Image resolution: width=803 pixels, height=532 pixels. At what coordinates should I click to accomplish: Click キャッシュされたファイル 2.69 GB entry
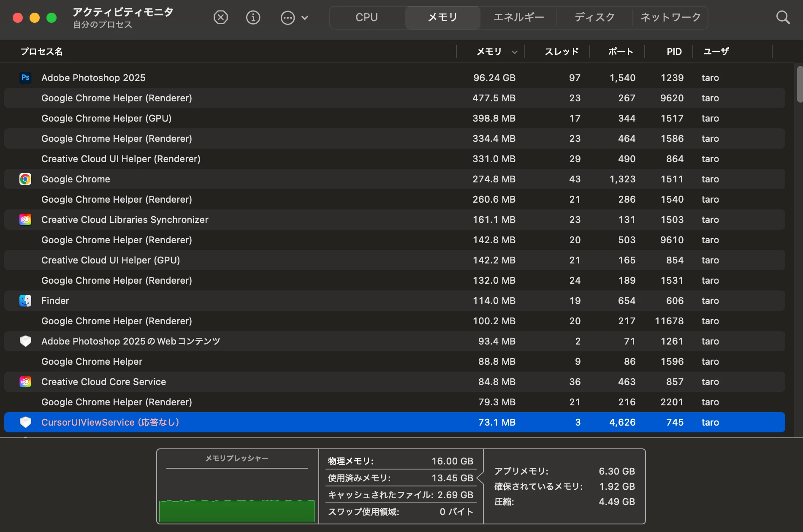[401, 495]
